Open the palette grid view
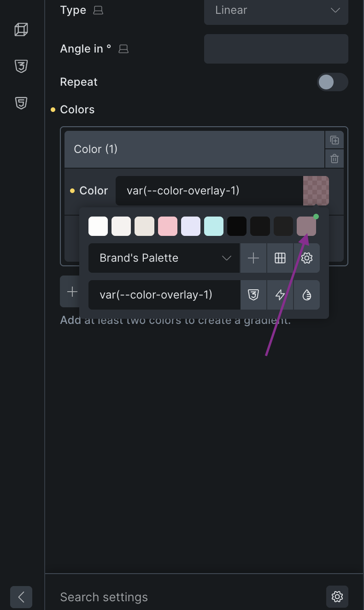The image size is (364, 610). [x=280, y=258]
